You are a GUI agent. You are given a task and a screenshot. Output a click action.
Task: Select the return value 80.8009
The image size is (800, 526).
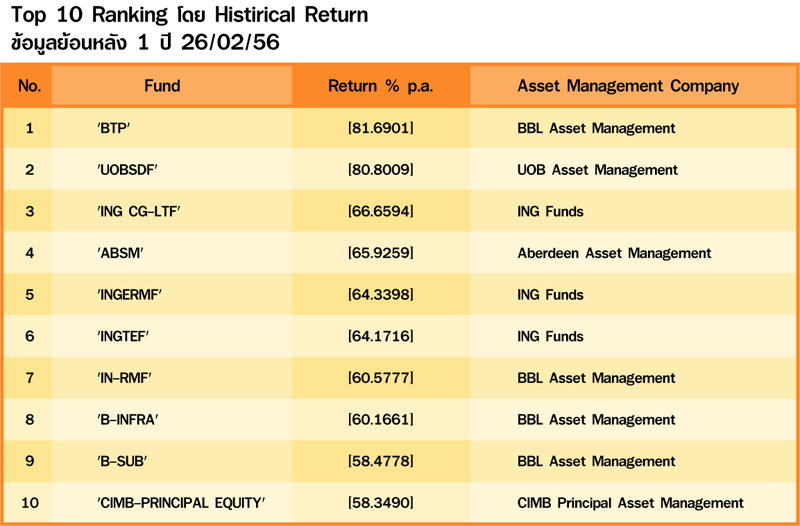[380, 170]
